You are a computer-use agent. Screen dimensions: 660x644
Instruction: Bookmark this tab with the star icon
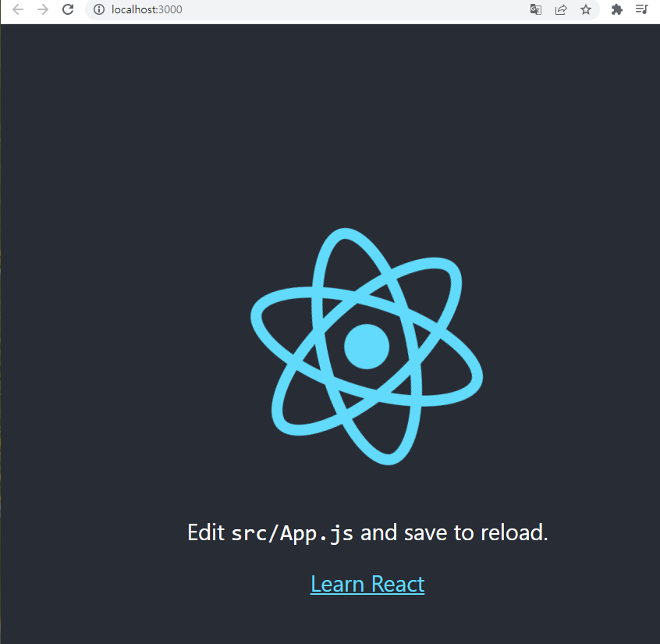(x=586, y=9)
